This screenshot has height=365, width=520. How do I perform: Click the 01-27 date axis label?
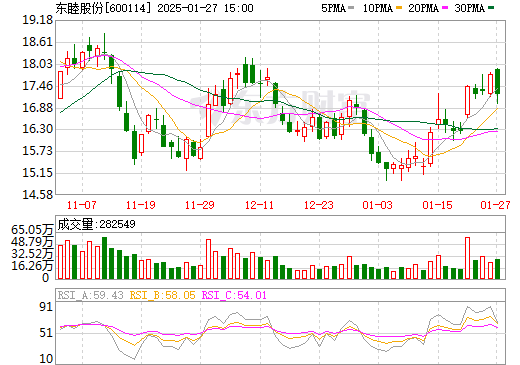pyautogui.click(x=495, y=205)
